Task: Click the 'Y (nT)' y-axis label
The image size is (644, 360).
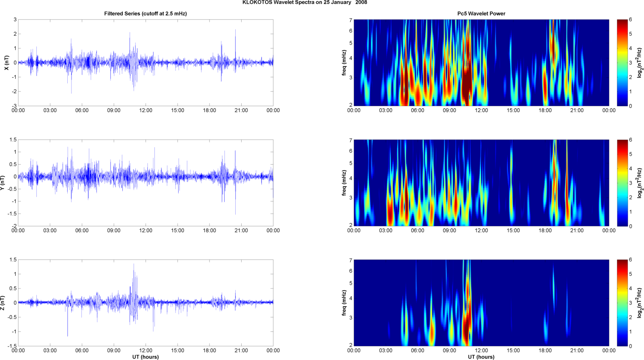Action: (x=3, y=183)
